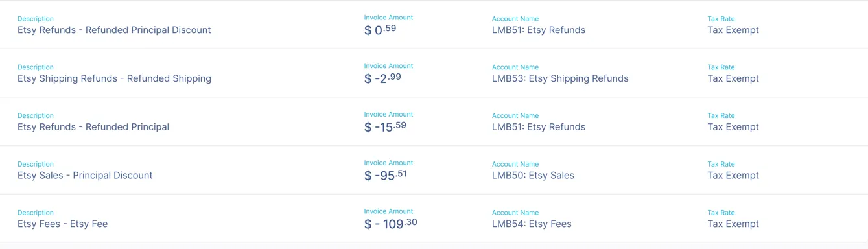Click the $-109.30 invoice amount
868x249 pixels.
point(391,224)
